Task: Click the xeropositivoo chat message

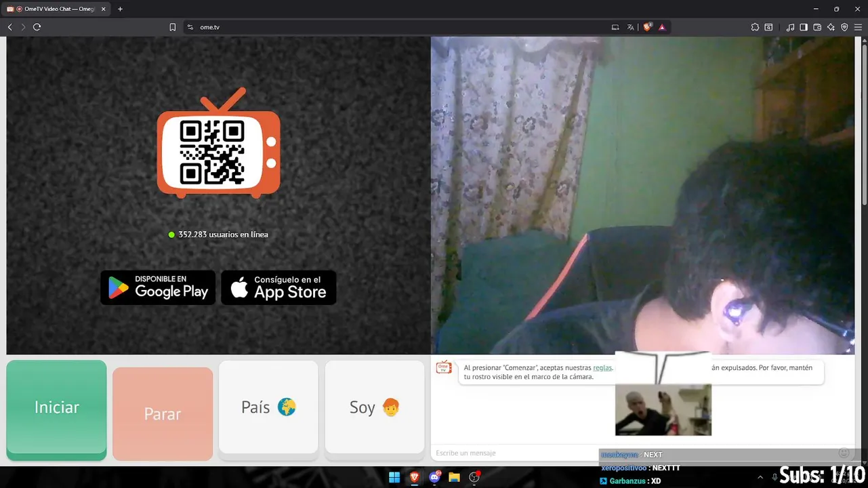Action: click(640, 468)
